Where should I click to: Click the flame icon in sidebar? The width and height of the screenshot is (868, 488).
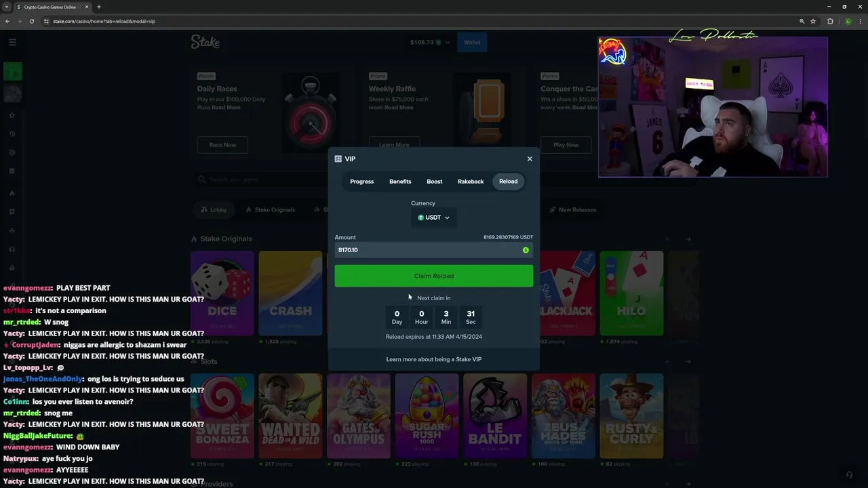click(12, 193)
